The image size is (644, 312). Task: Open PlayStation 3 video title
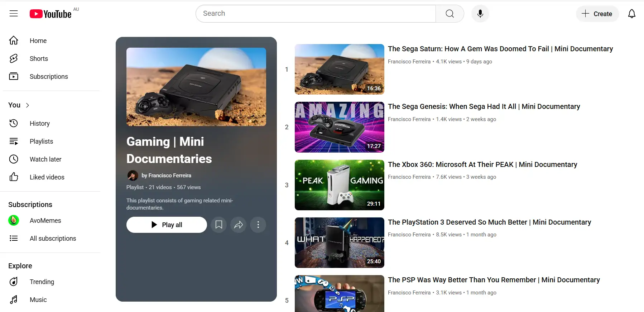pos(489,222)
